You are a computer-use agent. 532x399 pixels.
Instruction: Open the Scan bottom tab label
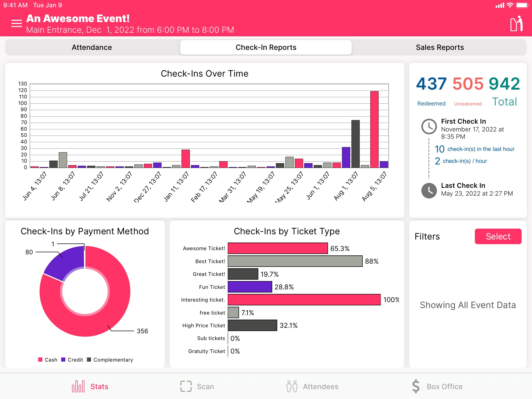(205, 387)
